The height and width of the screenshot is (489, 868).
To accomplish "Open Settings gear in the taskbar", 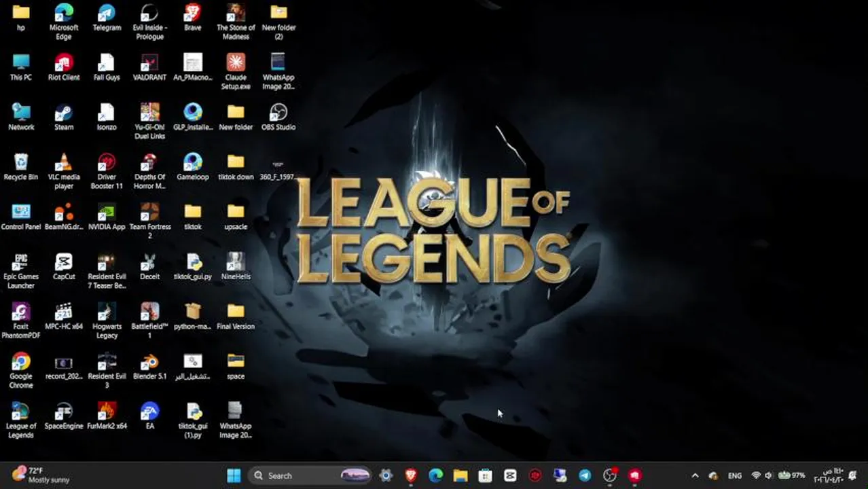I will click(x=386, y=475).
